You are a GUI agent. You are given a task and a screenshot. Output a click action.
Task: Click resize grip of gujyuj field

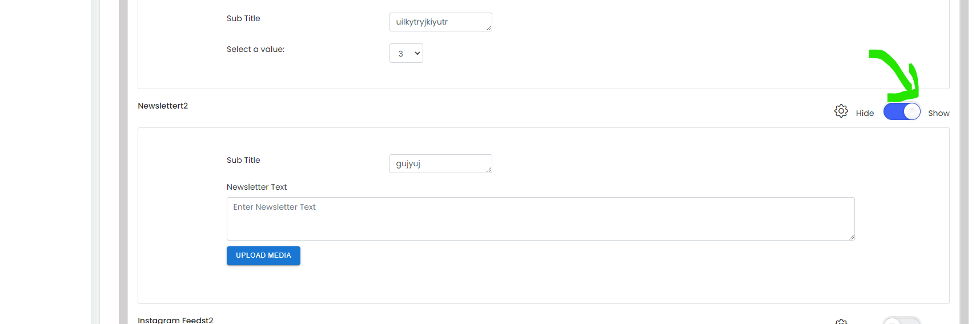[488, 169]
